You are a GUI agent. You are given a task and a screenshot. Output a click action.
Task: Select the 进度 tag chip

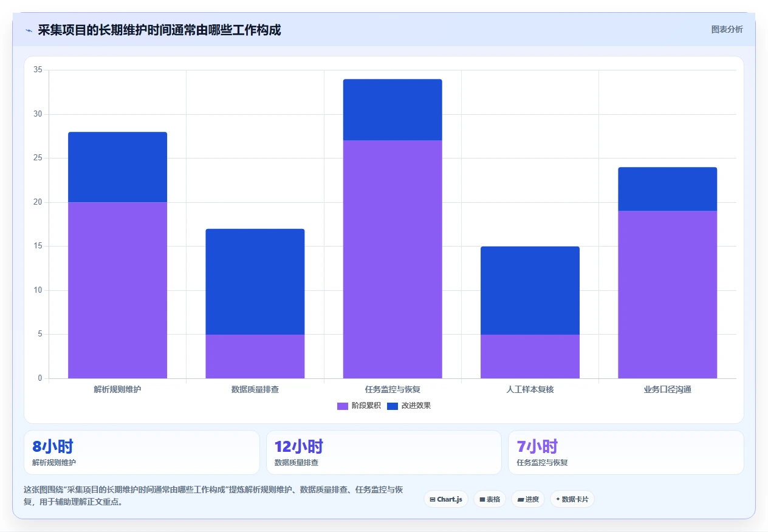[528, 499]
